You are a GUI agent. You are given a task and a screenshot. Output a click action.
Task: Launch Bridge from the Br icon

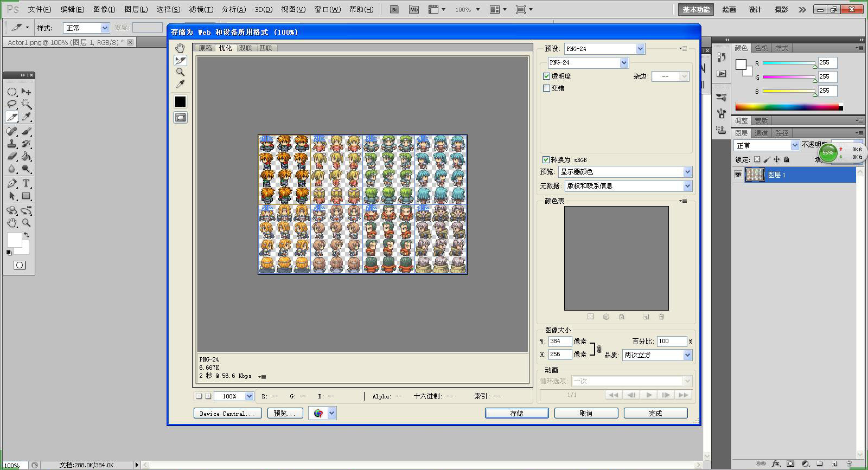pos(394,9)
